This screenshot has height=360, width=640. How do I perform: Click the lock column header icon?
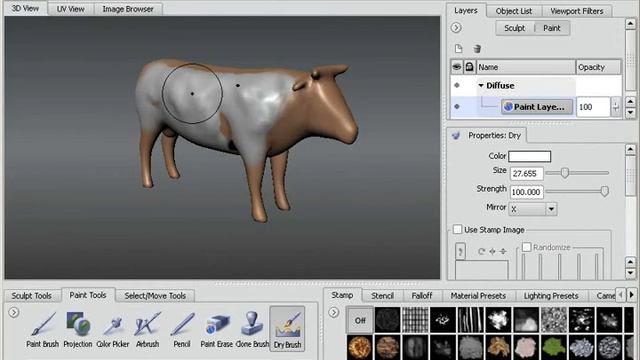coord(469,67)
